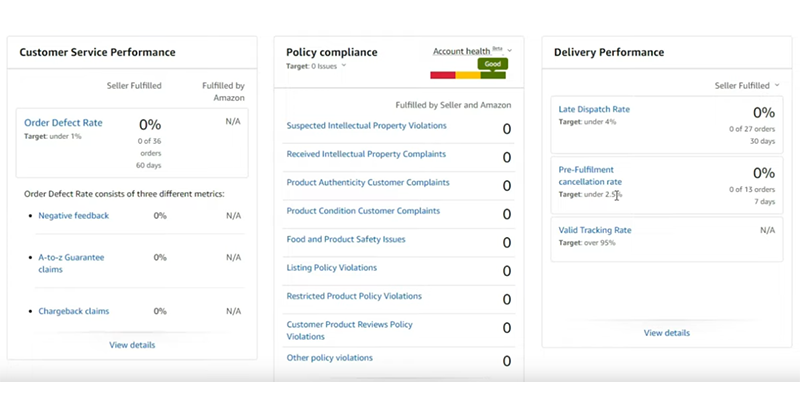Expand the Account health dropdown chevron

[x=510, y=50]
